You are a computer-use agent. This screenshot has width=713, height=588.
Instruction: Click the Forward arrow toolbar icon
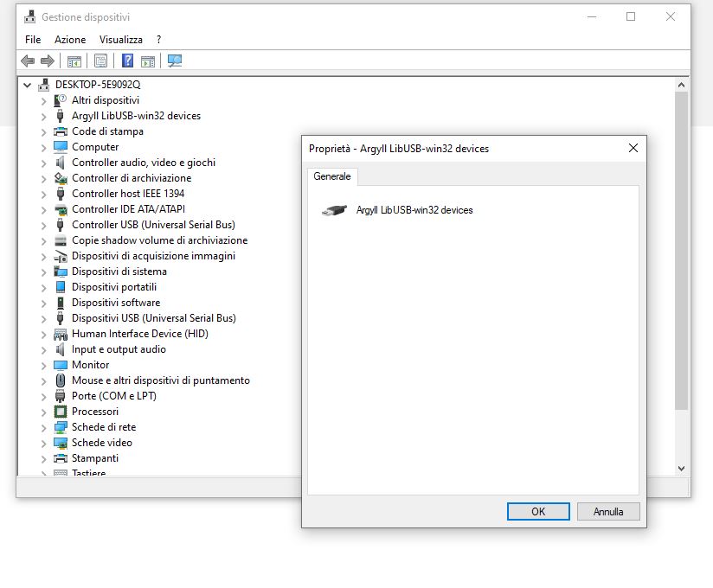(x=48, y=61)
